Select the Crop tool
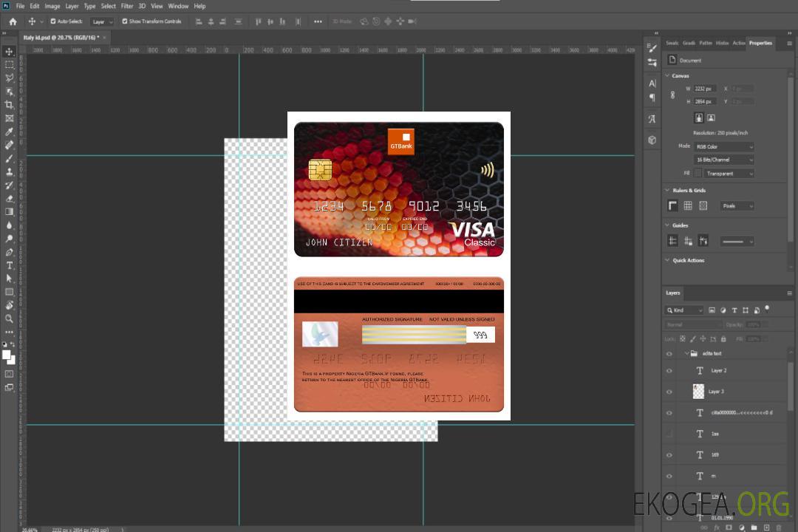This screenshot has width=798, height=532. pos(9,105)
